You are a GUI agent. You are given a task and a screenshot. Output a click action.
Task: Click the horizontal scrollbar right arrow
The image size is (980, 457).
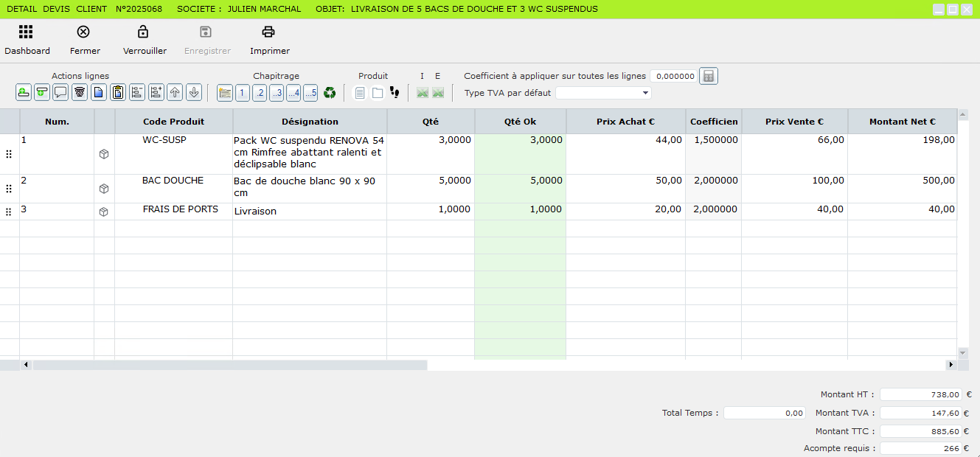pyautogui.click(x=951, y=365)
